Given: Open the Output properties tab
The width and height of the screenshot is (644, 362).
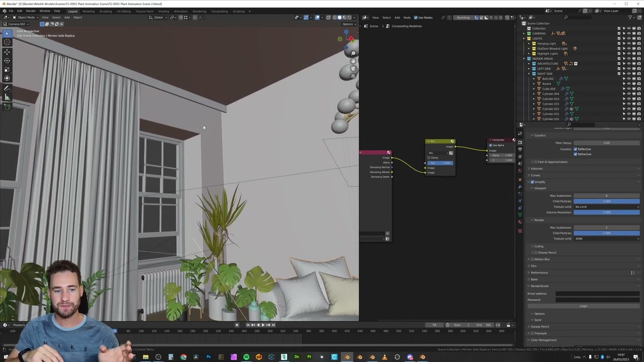Looking at the screenshot, I should 520,149.
